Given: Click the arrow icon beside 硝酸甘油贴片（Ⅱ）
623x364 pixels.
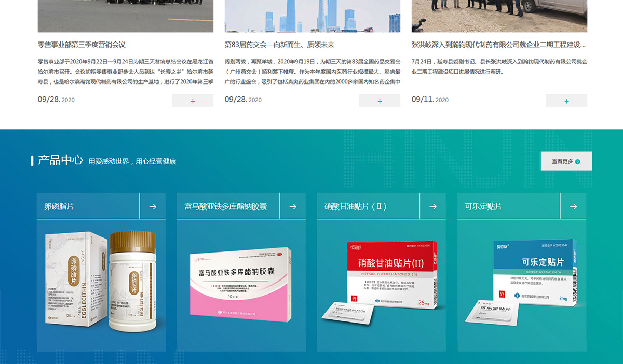Looking at the screenshot, I should [x=433, y=206].
